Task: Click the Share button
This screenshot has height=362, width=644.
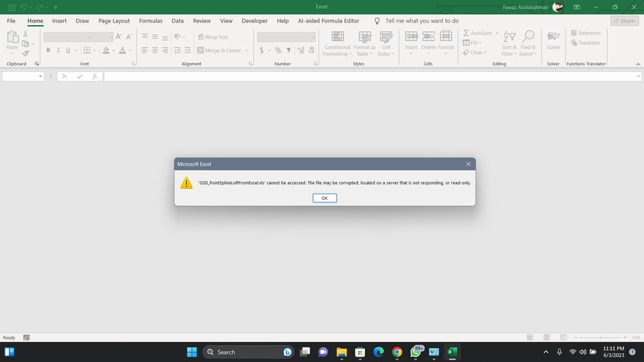Action: [624, 21]
